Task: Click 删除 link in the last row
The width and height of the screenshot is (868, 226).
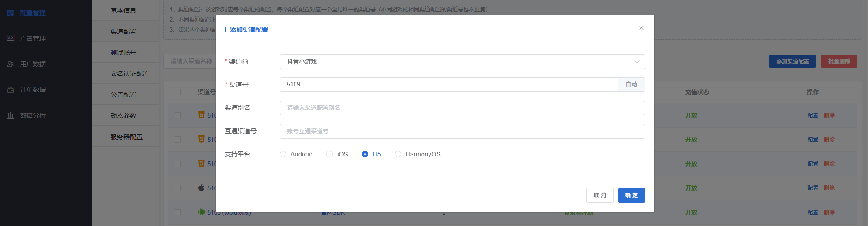Action: point(829,212)
